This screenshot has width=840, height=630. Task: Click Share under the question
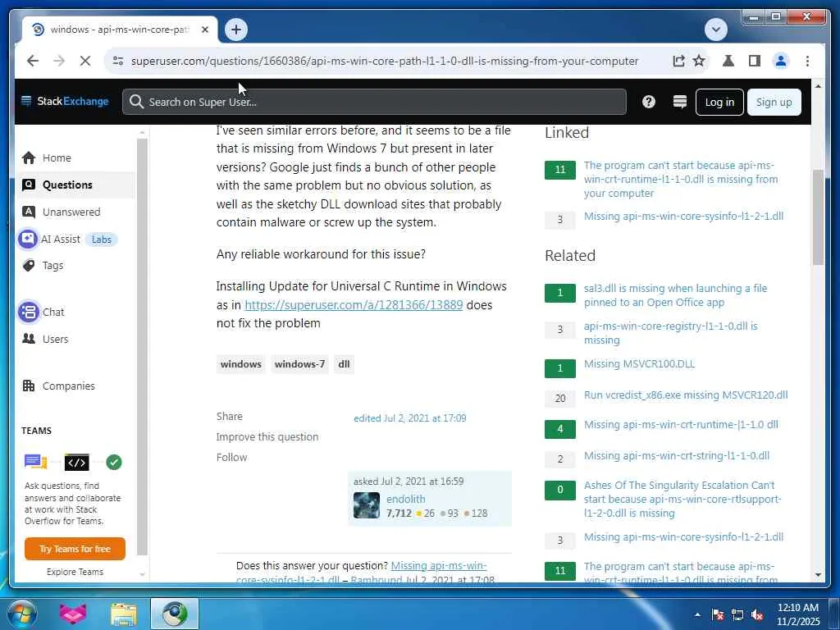[230, 416]
